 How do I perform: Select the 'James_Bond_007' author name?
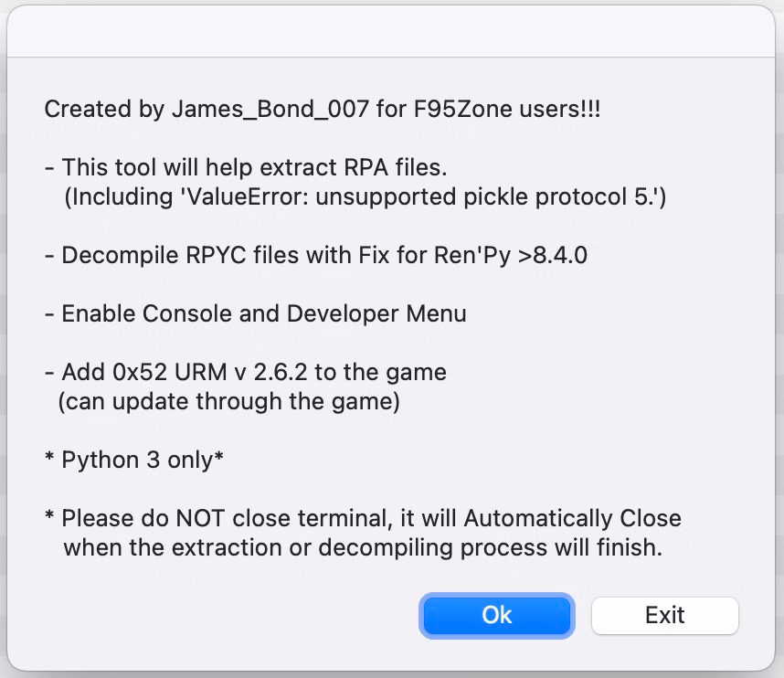[x=270, y=110]
